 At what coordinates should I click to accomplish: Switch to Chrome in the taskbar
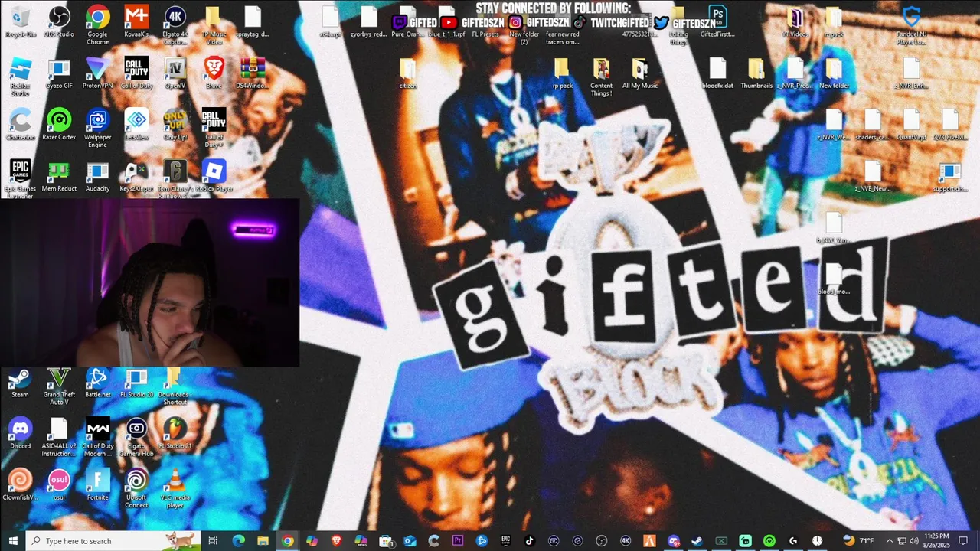click(x=287, y=541)
